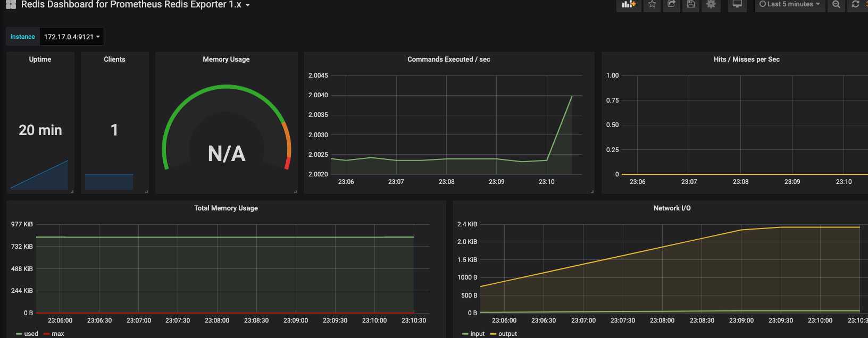Toggle the used series in legend
868x338 pixels.
31,334
